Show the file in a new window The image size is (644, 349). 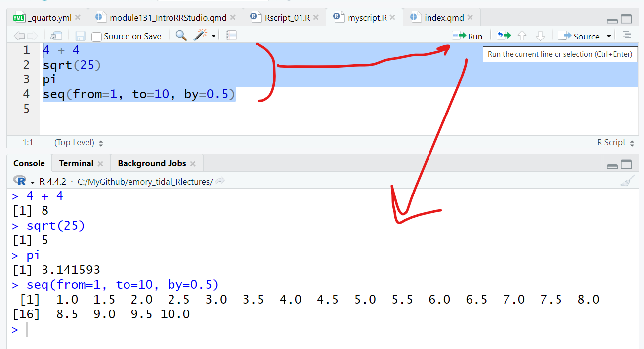56,36
